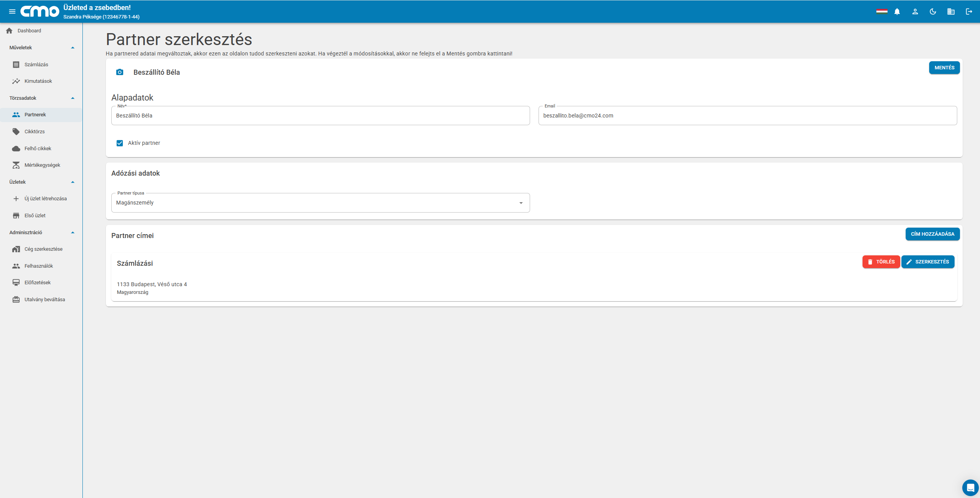The image size is (980, 498).
Task: Click the Partnerek people icon
Action: point(16,115)
